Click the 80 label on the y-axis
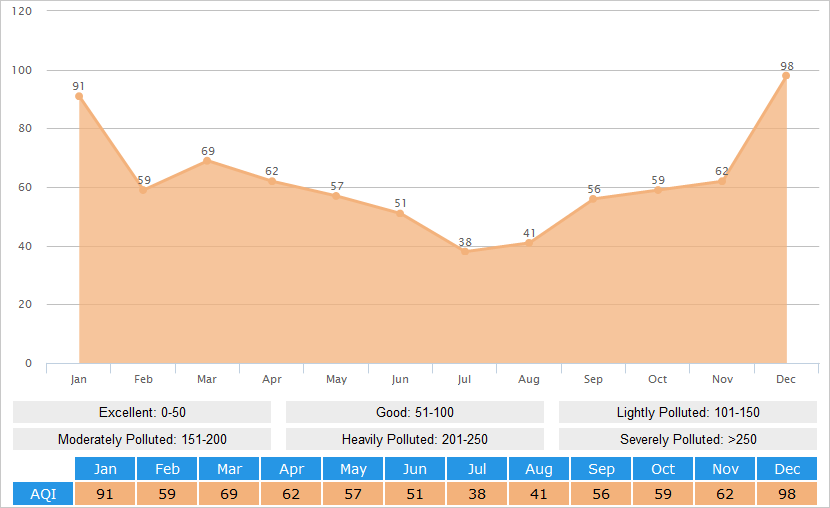The image size is (830, 508). tap(25, 128)
